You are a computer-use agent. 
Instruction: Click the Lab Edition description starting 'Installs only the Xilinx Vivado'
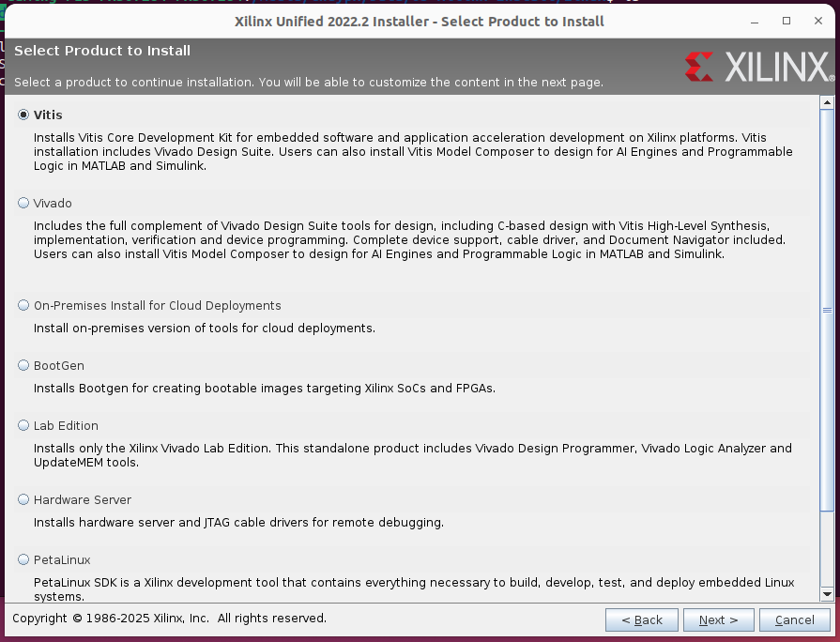413,455
